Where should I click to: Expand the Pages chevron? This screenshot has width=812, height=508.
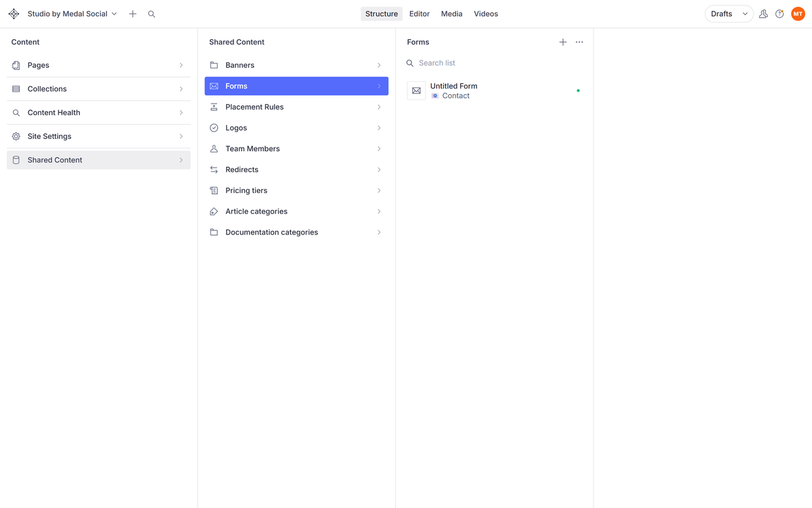(x=181, y=65)
